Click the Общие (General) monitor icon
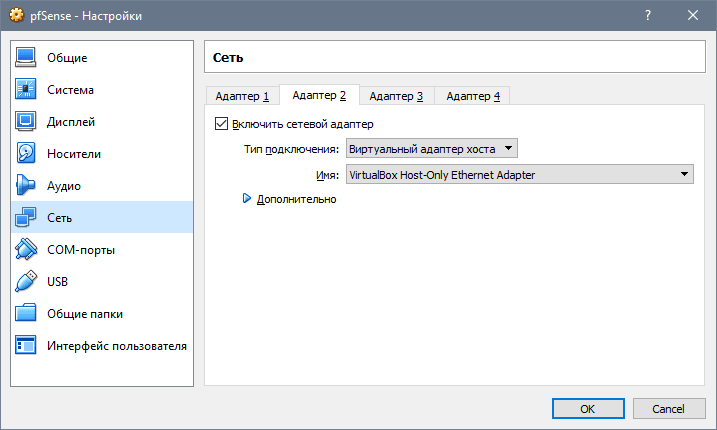717x430 pixels. click(x=27, y=58)
